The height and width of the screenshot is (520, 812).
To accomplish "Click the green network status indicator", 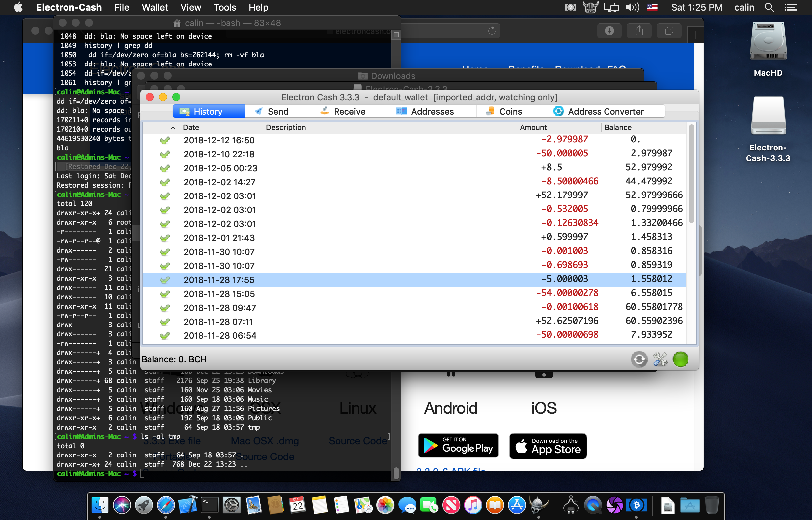I will coord(680,359).
